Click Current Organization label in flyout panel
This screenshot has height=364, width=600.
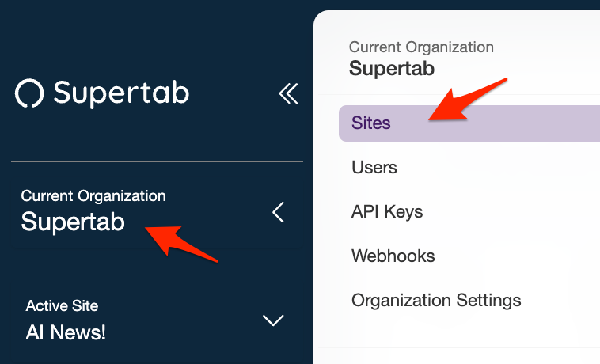click(x=421, y=47)
